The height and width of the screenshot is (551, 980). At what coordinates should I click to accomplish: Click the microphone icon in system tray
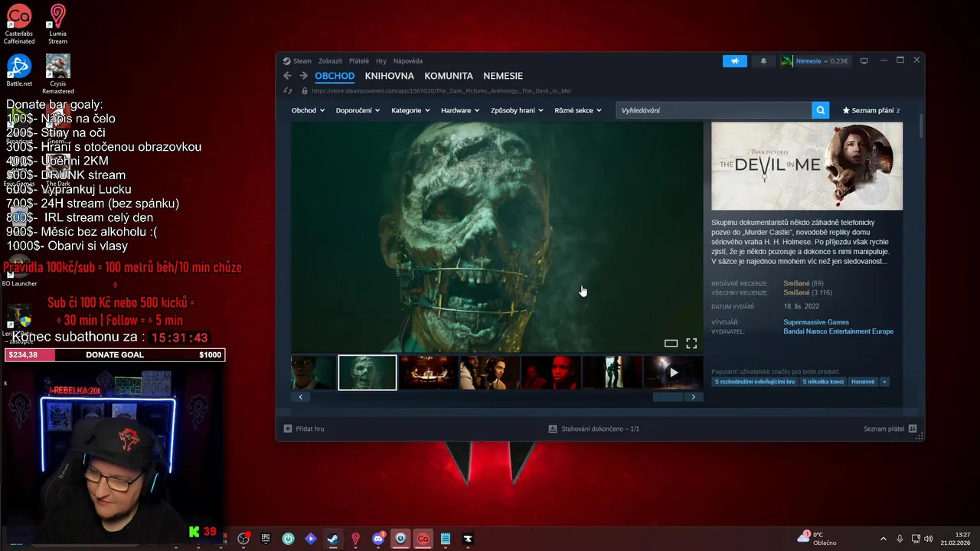(x=900, y=539)
